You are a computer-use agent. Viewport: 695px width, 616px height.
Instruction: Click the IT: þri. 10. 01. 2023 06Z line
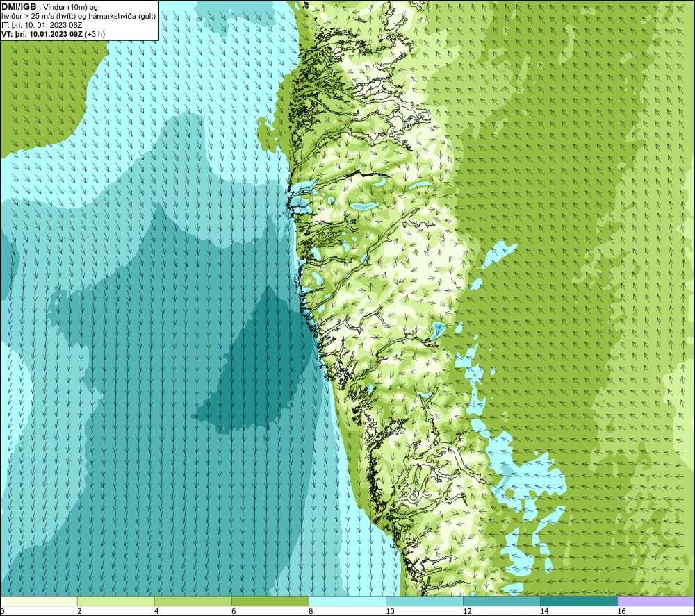[42, 25]
